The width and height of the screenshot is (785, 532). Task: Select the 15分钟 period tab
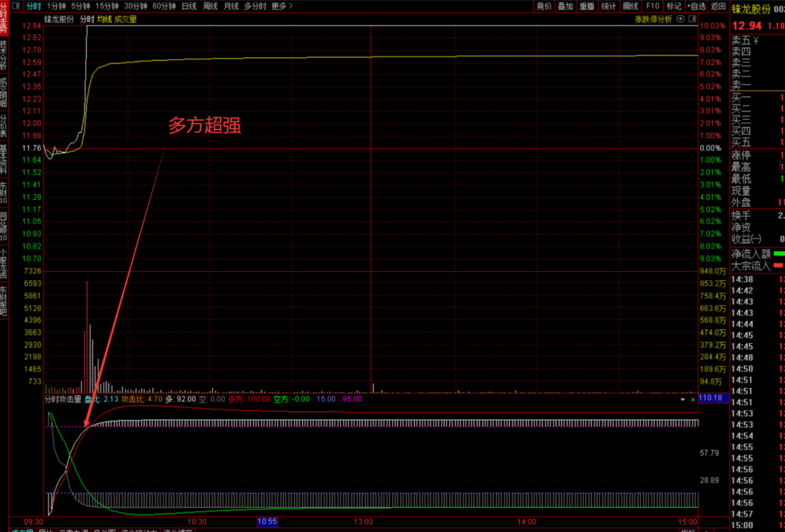(107, 7)
